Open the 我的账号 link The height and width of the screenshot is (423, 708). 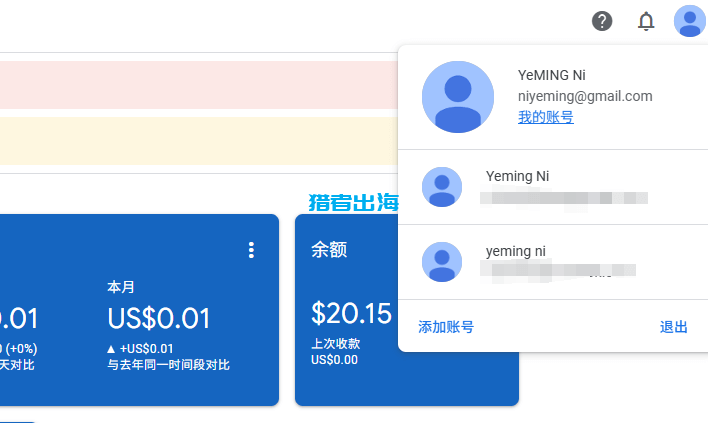(x=545, y=118)
